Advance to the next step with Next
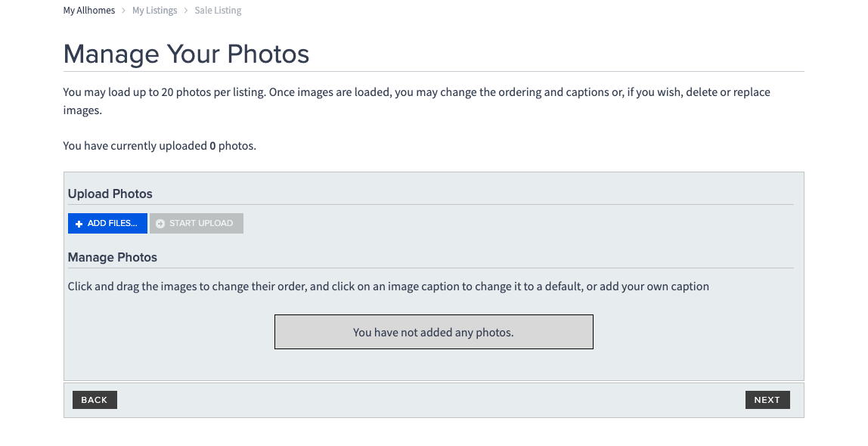 click(767, 399)
